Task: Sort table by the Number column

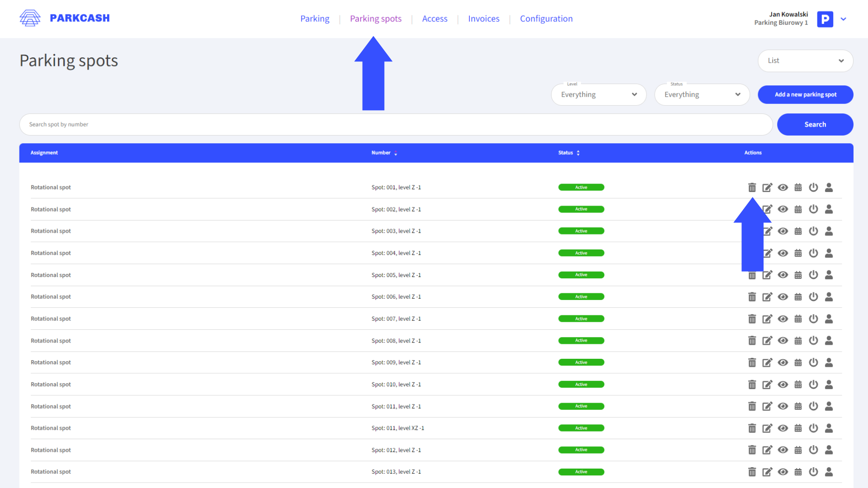Action: (384, 153)
